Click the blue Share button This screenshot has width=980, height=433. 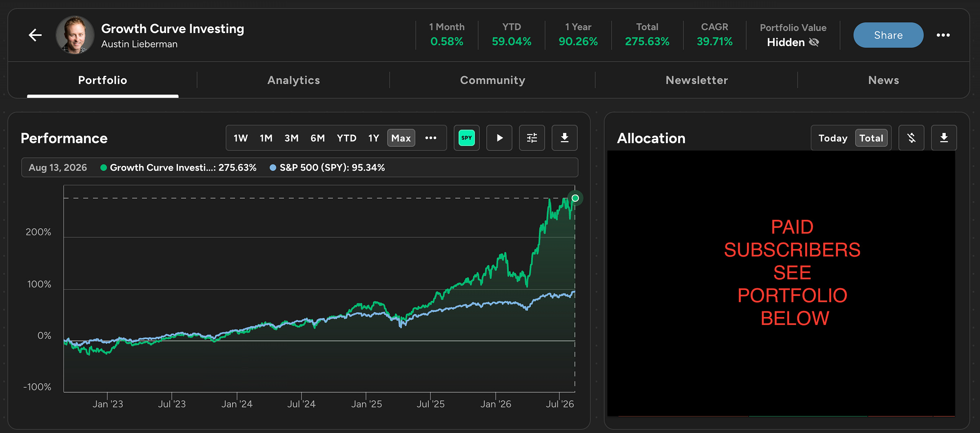[888, 35]
